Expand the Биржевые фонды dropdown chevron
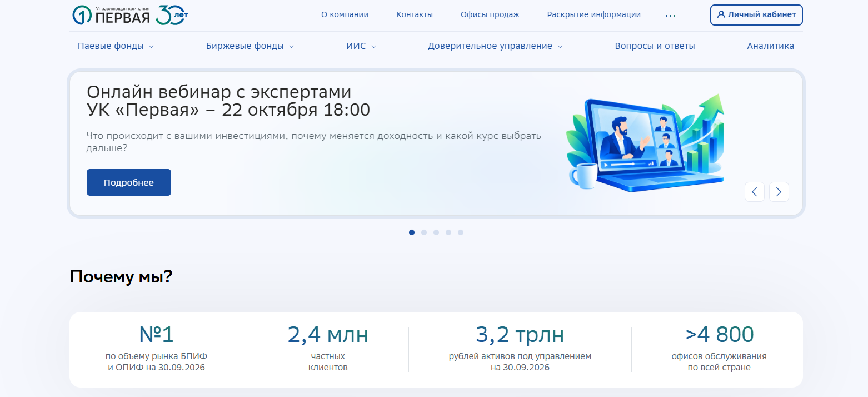 [291, 47]
